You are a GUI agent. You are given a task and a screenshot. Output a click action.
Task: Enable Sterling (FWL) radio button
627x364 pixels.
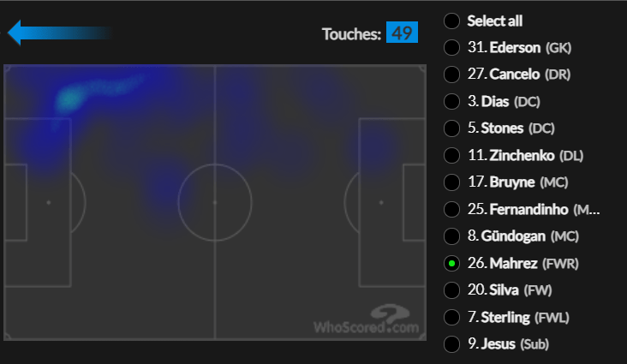[x=452, y=317]
